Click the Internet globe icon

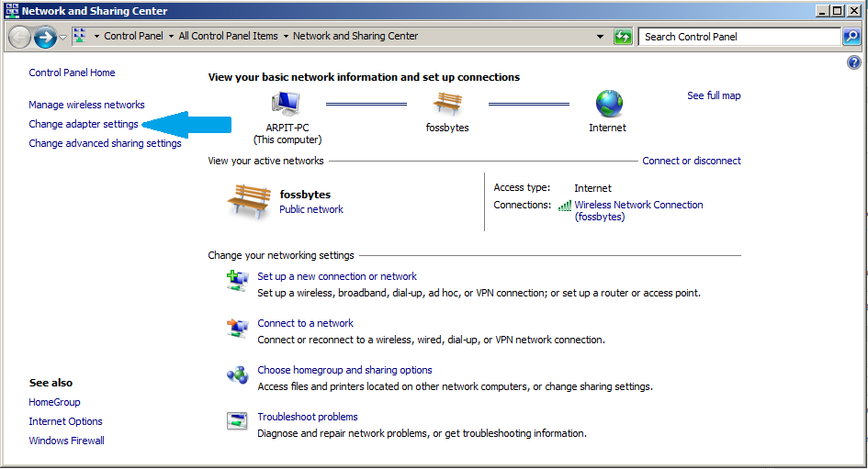point(608,104)
